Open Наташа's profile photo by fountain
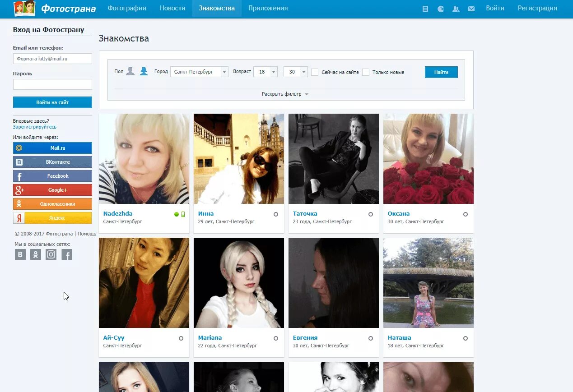 [x=429, y=283]
